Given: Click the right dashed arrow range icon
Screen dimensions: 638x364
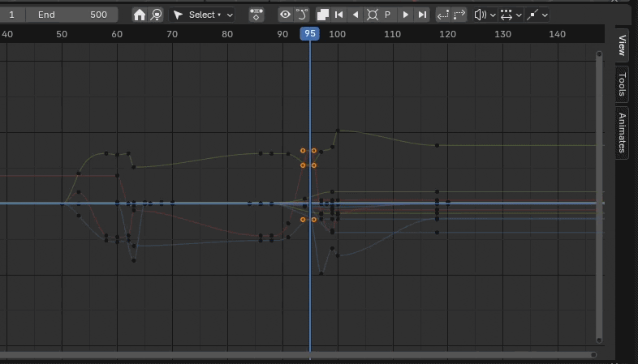Looking at the screenshot, I should 459,15.
